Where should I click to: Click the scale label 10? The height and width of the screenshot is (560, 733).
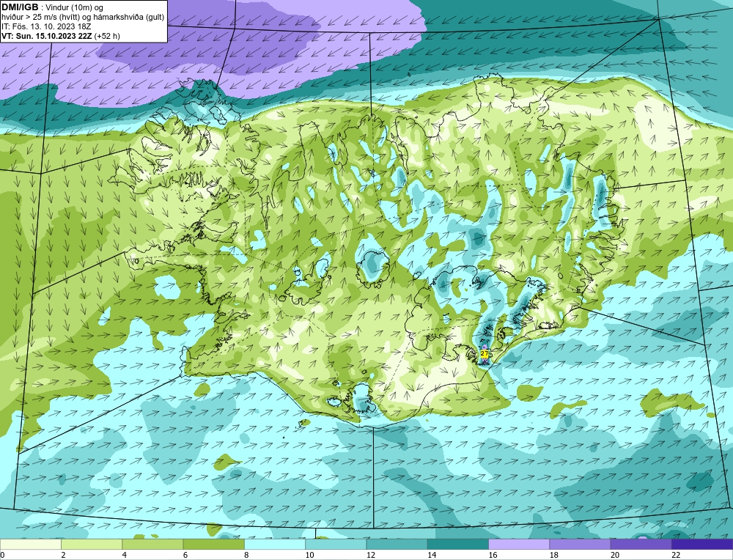pos(309,555)
